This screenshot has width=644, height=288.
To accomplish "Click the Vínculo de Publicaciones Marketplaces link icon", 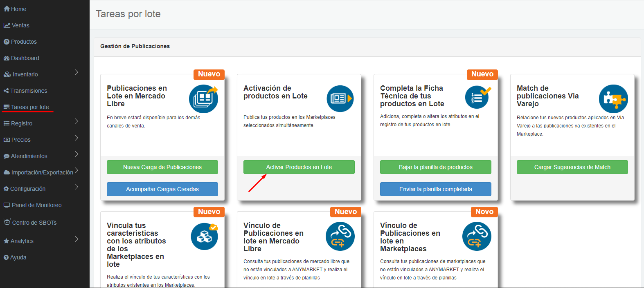I will click(477, 236).
